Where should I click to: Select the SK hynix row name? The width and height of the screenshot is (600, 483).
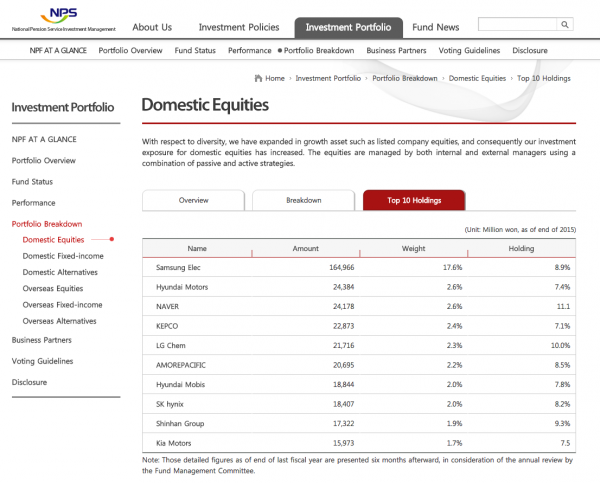point(170,404)
